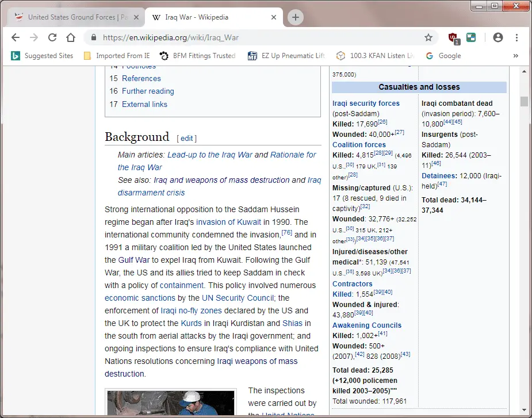Open Awakening Councils infobox link
The image size is (532, 418).
367,325
